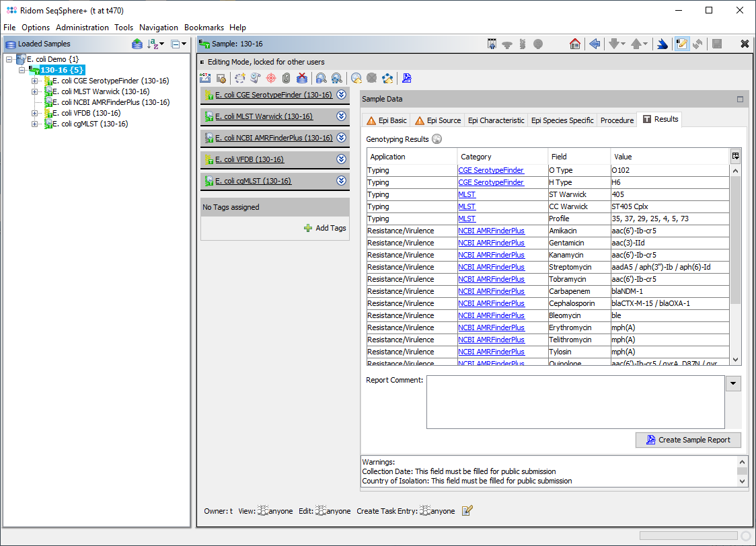The image size is (756, 546).
Task: Click the Genotyping Results refresh icon
Action: pyautogui.click(x=437, y=139)
